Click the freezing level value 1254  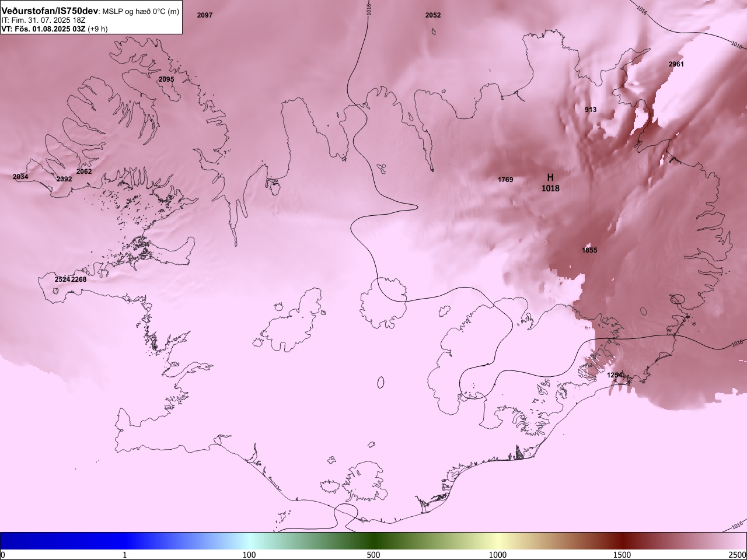point(615,374)
